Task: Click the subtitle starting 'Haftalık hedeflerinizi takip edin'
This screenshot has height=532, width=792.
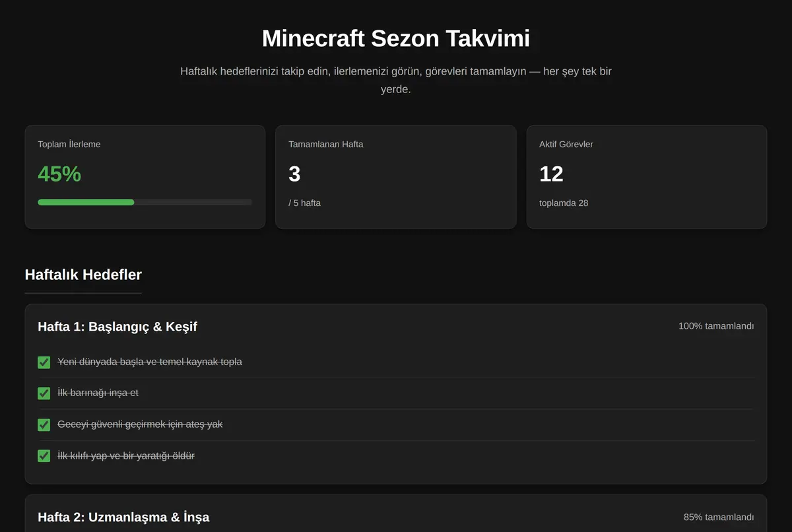Action: (x=396, y=80)
